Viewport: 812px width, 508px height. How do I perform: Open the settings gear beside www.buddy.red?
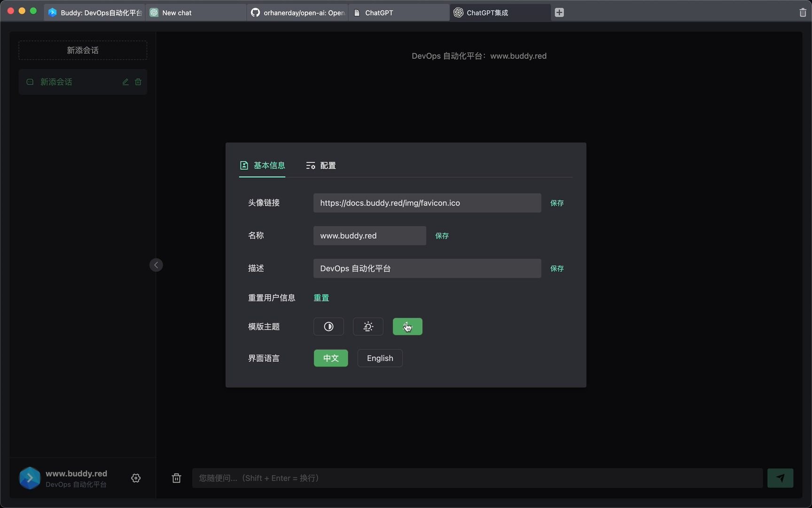click(136, 478)
